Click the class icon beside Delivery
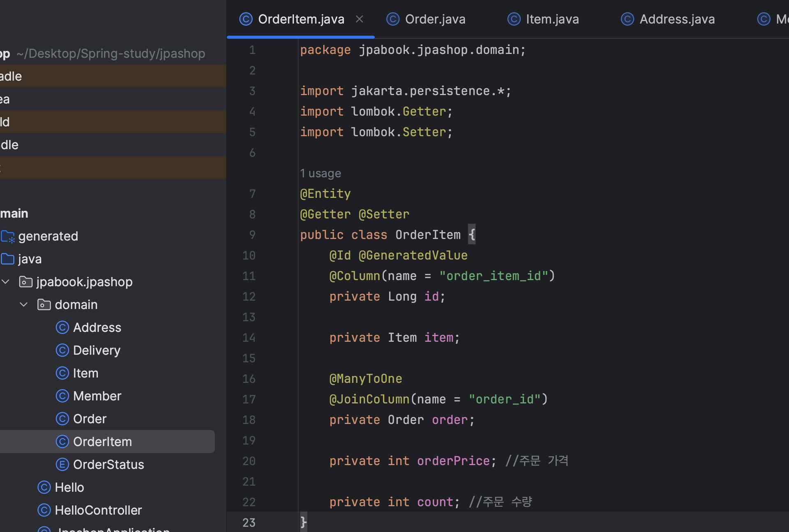Screen dimensions: 789x532 [62, 350]
